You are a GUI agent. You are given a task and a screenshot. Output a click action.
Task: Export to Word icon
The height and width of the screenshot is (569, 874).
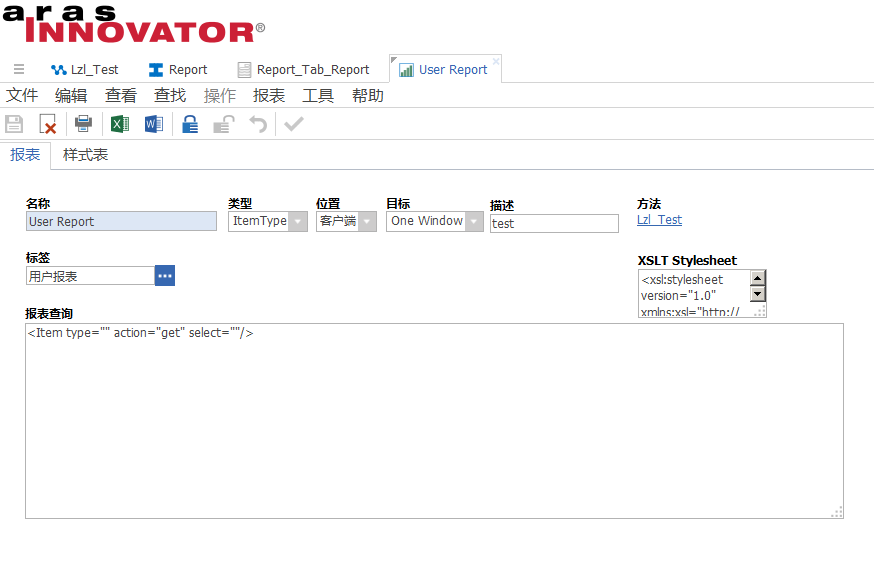tap(154, 124)
